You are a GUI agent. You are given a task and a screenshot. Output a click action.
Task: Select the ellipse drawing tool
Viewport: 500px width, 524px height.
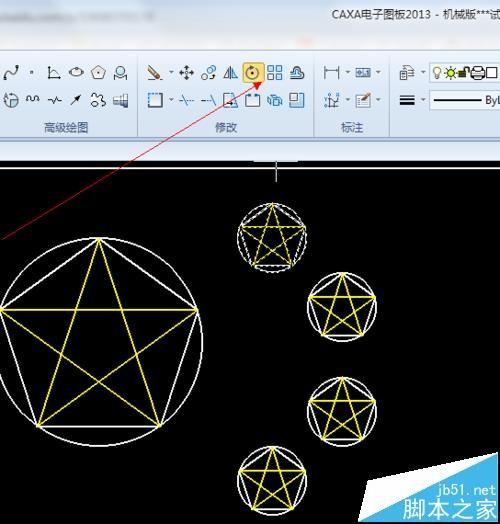(76, 73)
